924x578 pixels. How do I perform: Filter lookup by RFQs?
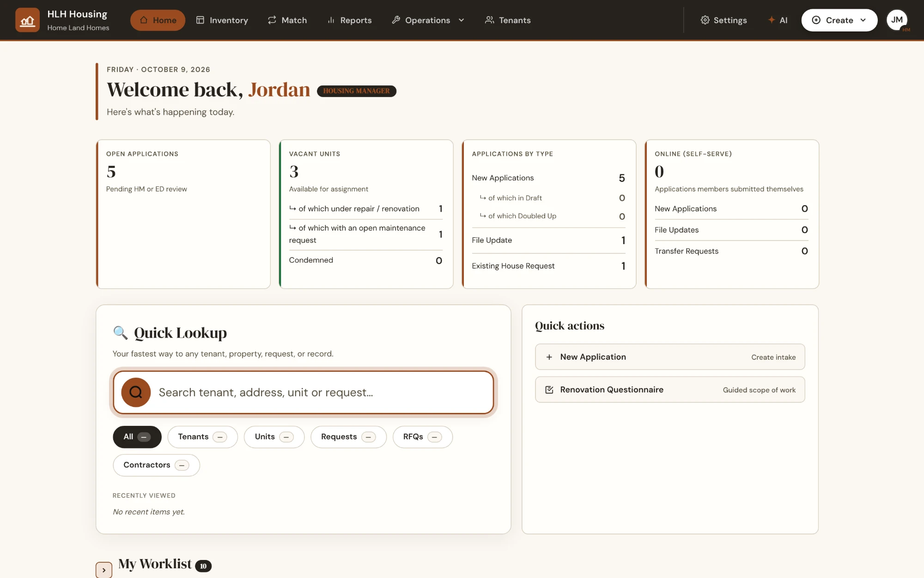[422, 437]
